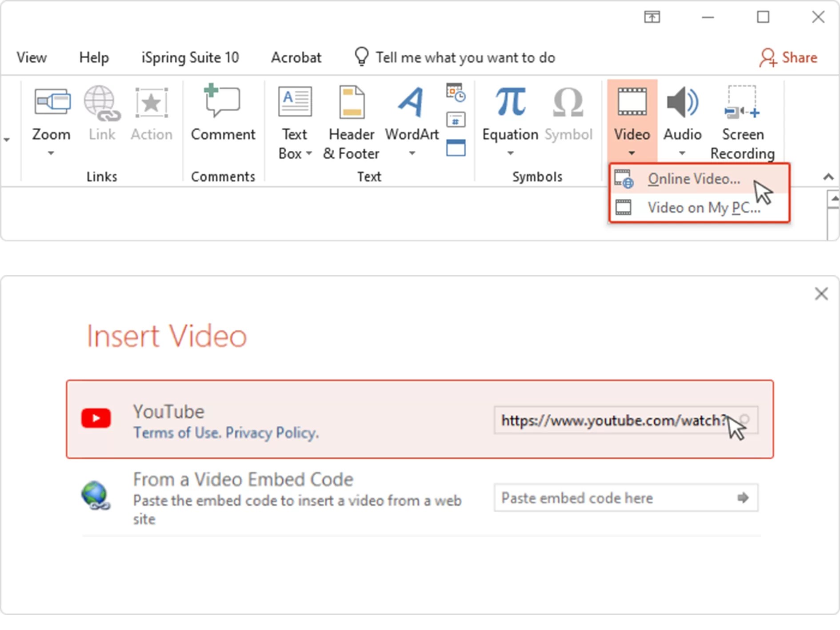Open the Text Box dropdown arrow
840x630 pixels.
coord(310,154)
